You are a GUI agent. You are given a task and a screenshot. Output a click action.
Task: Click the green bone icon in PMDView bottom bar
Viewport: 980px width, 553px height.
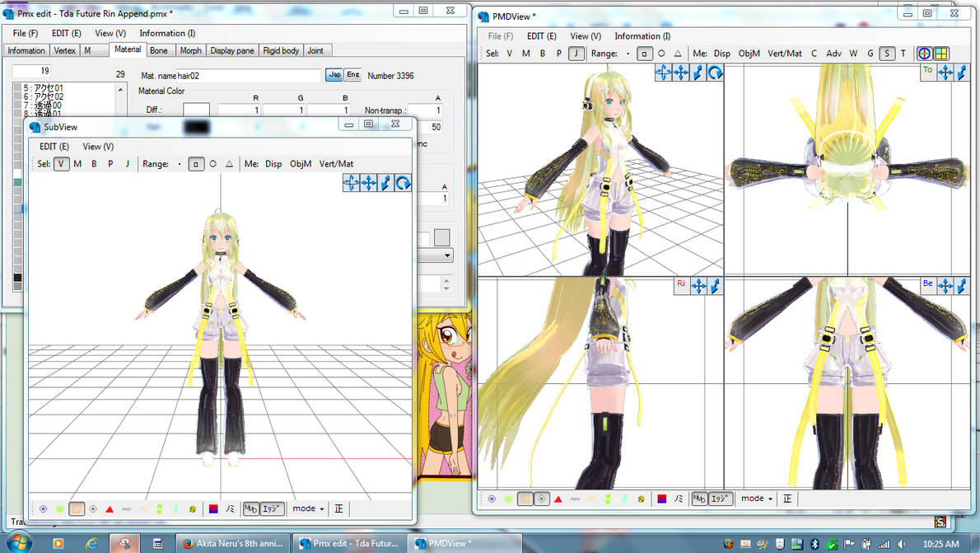[608, 499]
